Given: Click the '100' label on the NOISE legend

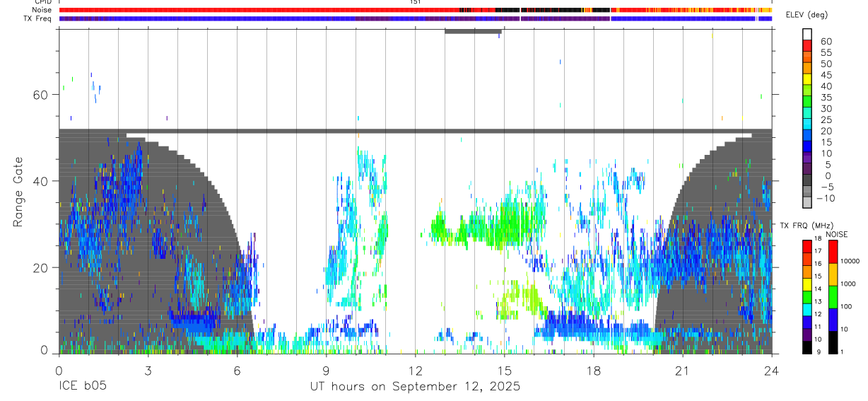Looking at the screenshot, I should click(847, 306).
